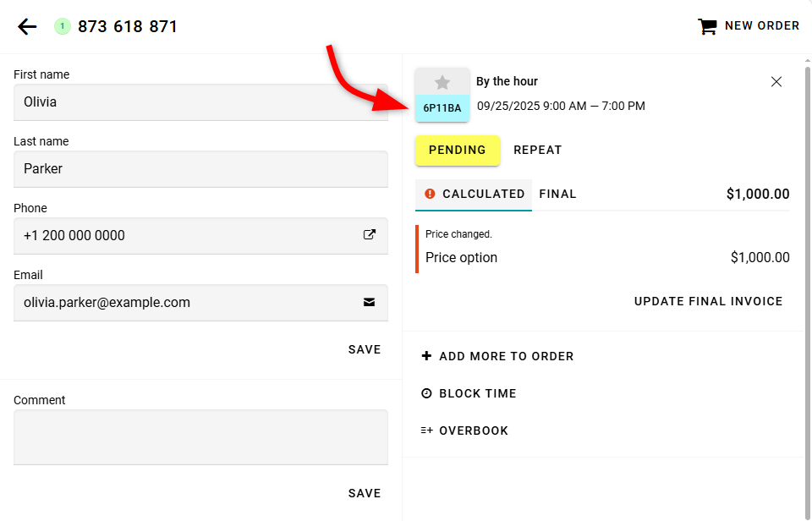Save the comment
This screenshot has height=521, width=812.
[x=365, y=493]
